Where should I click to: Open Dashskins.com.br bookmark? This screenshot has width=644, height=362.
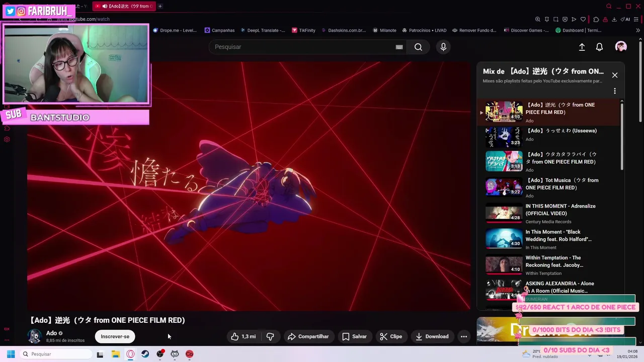tap(343, 30)
